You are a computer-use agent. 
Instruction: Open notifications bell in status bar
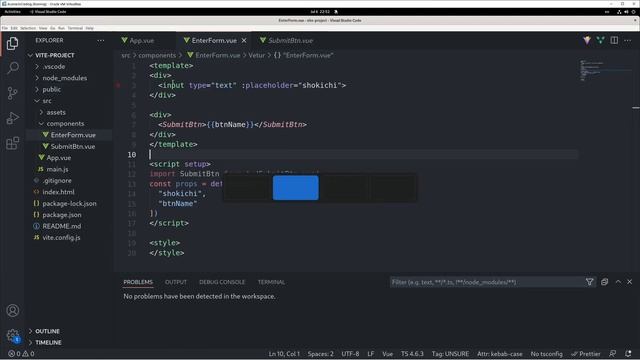point(628,353)
